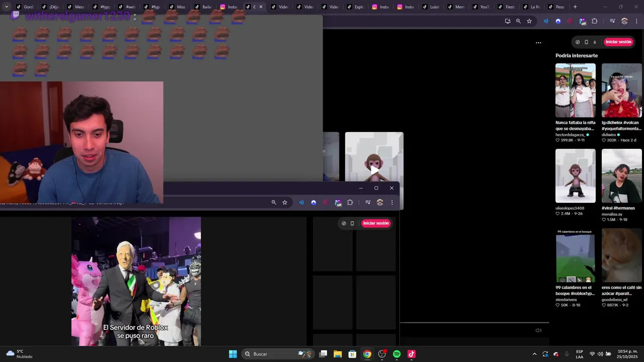Open the weather widget showing 5°C Nublado
This screenshot has width=644, height=362.
point(19,354)
